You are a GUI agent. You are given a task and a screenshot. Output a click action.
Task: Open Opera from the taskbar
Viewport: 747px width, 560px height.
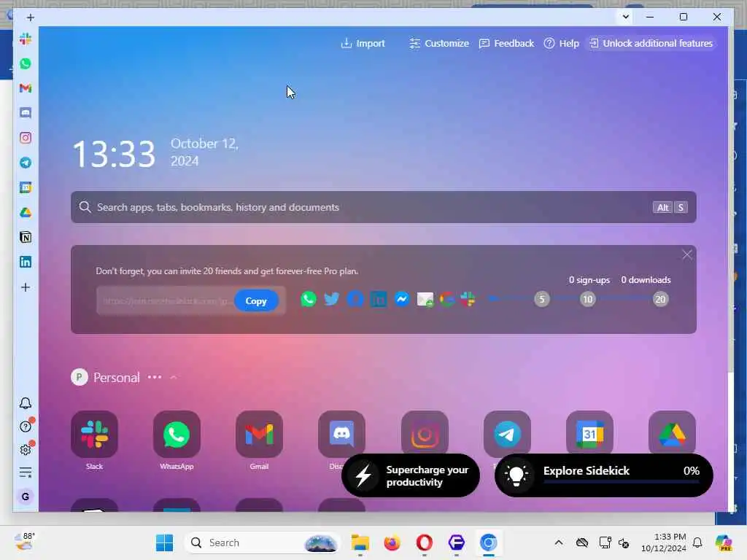click(x=424, y=542)
